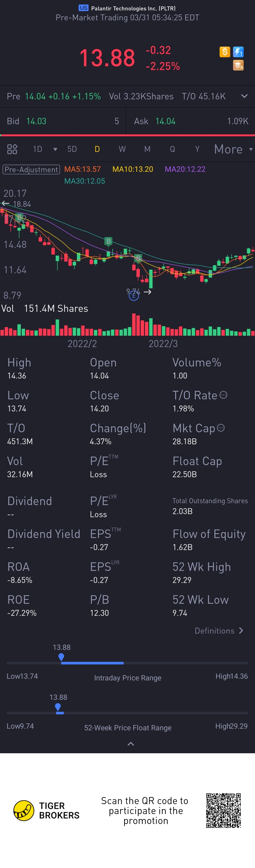
Task: Tap the tan stacked-layers icon
Action: (x=238, y=65)
